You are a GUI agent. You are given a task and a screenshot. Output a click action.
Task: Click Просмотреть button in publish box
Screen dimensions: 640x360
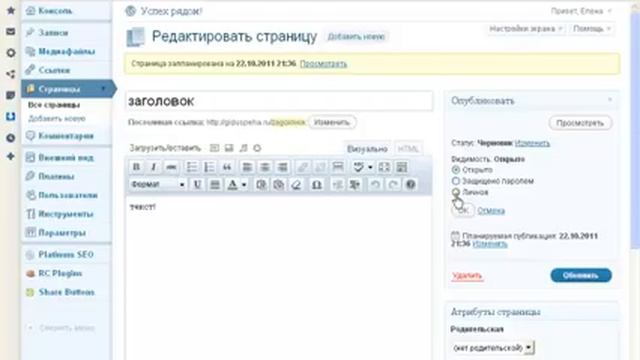tap(580, 123)
